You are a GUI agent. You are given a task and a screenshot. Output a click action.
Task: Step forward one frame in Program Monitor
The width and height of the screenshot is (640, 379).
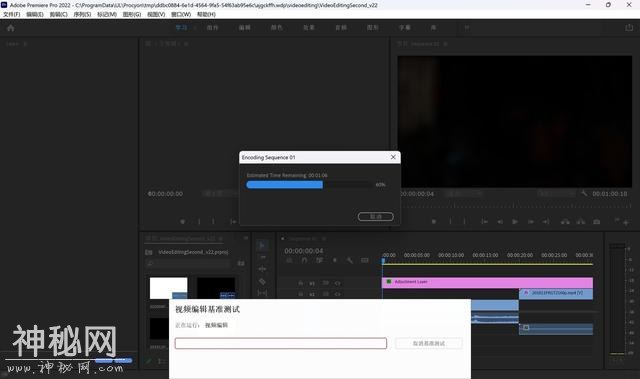(531, 222)
